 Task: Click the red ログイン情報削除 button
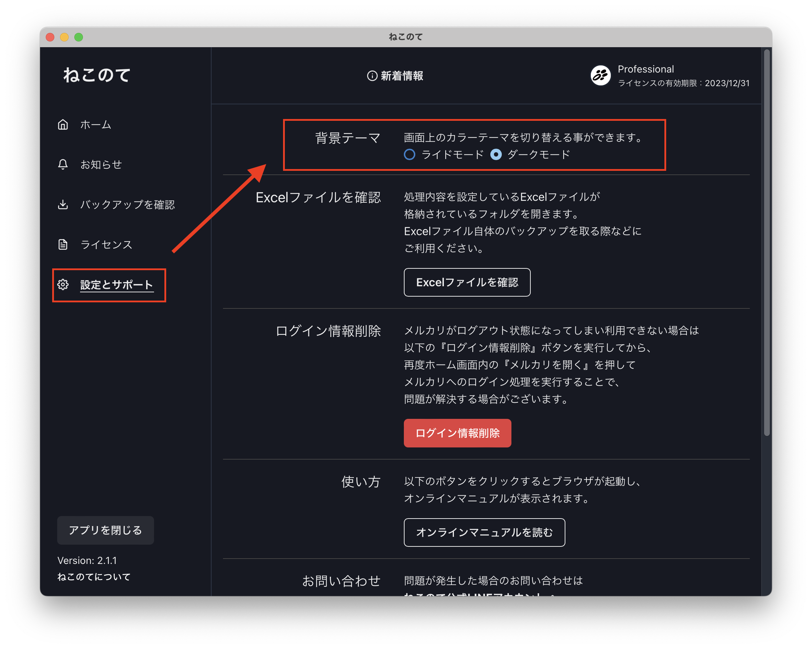point(459,434)
